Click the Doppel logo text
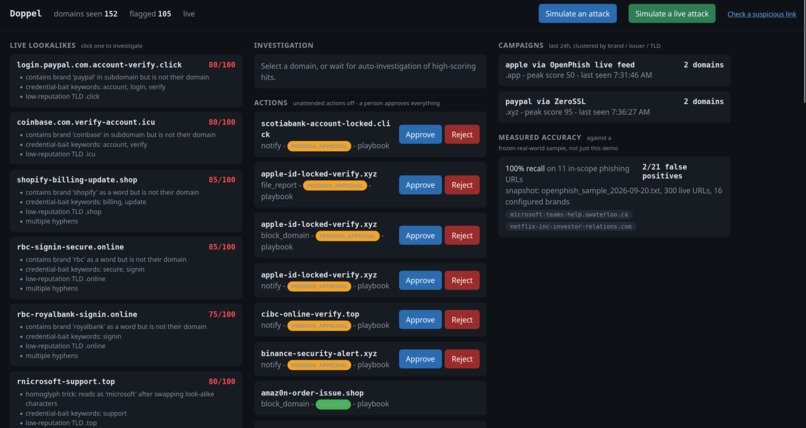The image size is (806, 428). click(26, 13)
